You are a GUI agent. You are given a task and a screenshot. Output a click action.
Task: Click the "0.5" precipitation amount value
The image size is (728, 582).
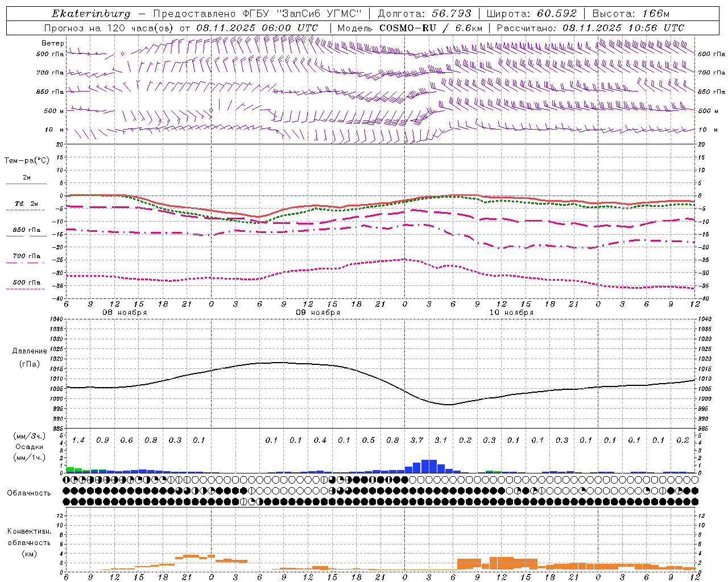(x=369, y=440)
